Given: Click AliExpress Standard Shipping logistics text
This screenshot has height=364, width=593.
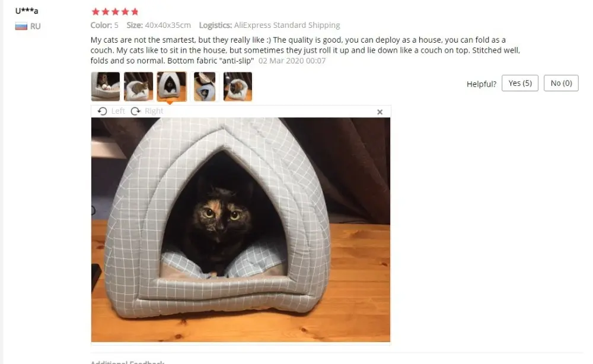Looking at the screenshot, I should pos(287,25).
